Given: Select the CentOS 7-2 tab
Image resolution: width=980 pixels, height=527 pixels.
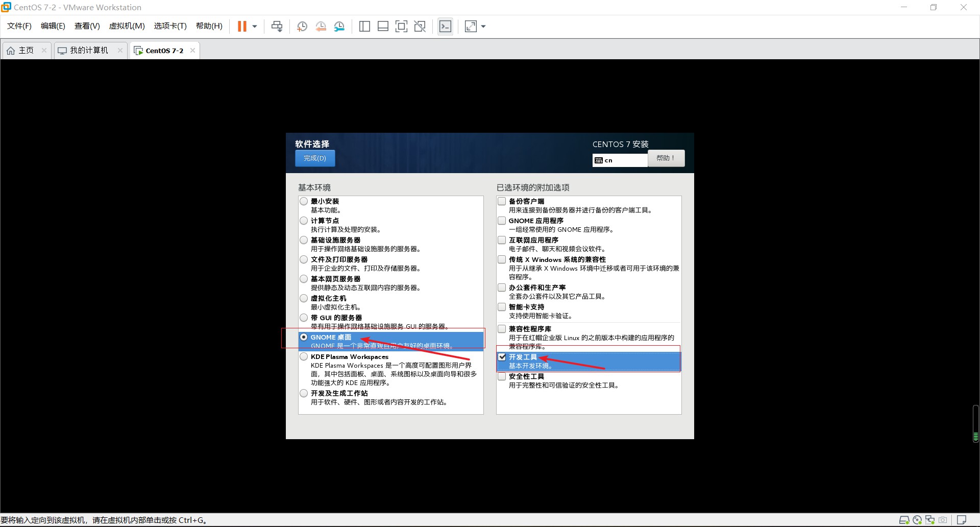Looking at the screenshot, I should click(x=164, y=50).
